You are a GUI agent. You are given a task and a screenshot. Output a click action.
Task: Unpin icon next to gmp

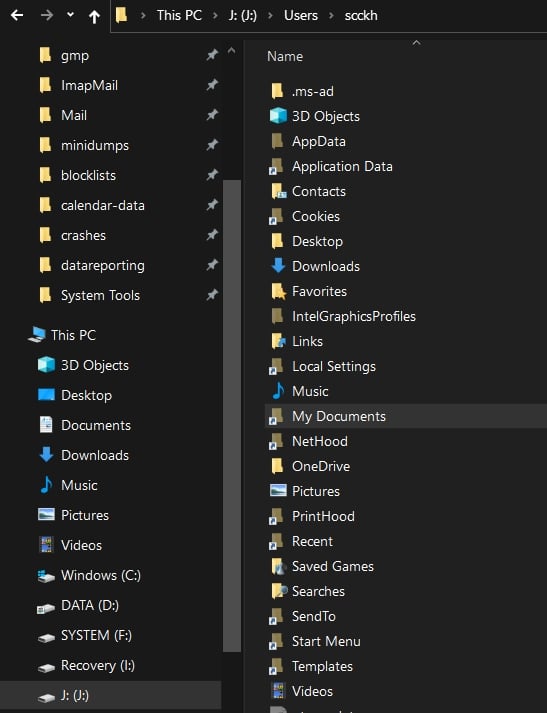tap(212, 55)
